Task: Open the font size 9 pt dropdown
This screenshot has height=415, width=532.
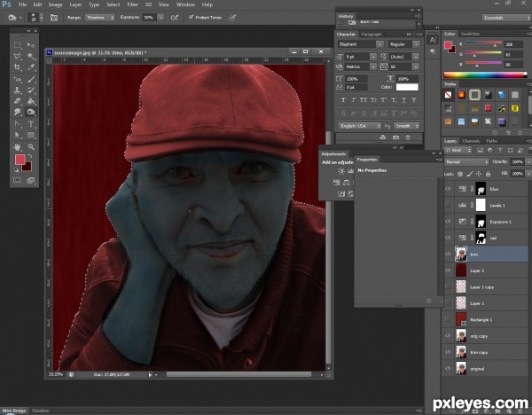Action: tap(373, 57)
